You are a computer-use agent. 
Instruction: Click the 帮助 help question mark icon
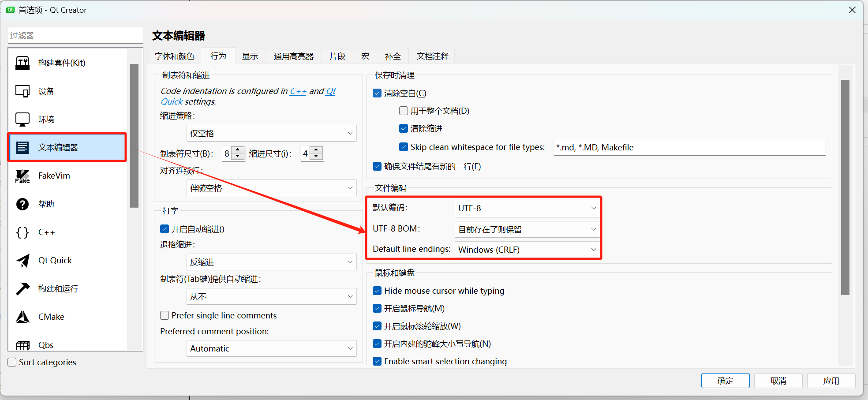(22, 204)
